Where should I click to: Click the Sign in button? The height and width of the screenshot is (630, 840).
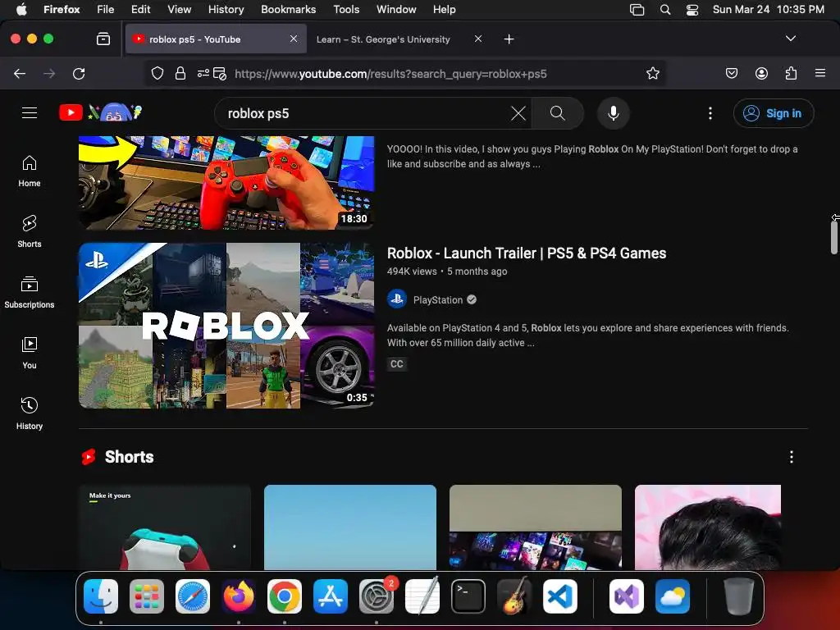pyautogui.click(x=774, y=113)
